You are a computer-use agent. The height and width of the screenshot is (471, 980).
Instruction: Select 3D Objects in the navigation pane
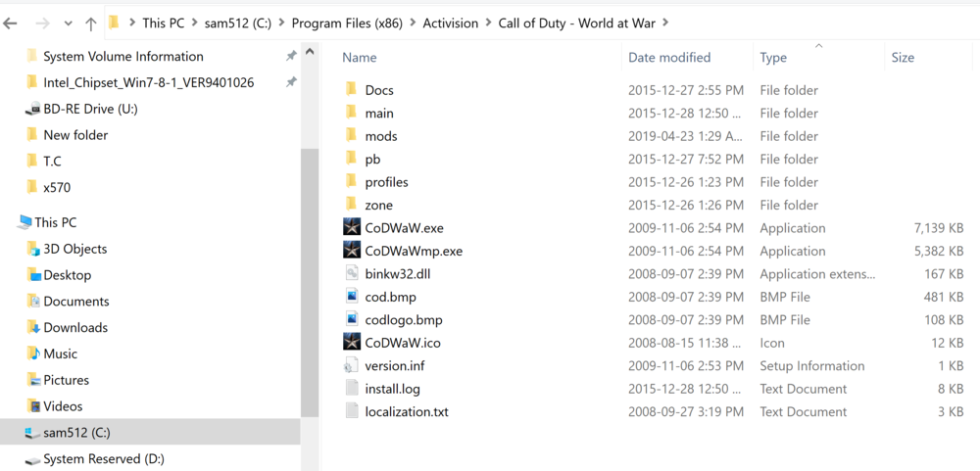74,249
